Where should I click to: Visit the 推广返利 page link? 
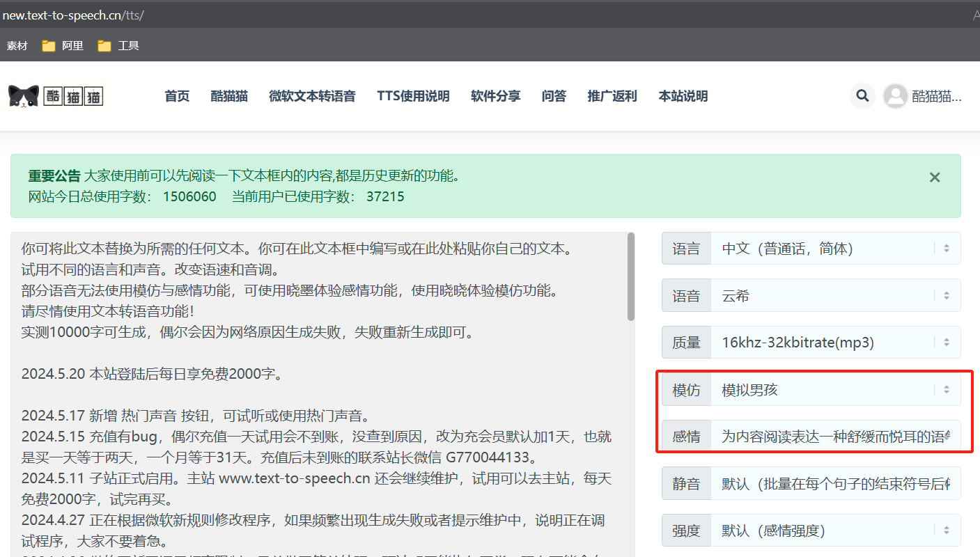click(612, 96)
